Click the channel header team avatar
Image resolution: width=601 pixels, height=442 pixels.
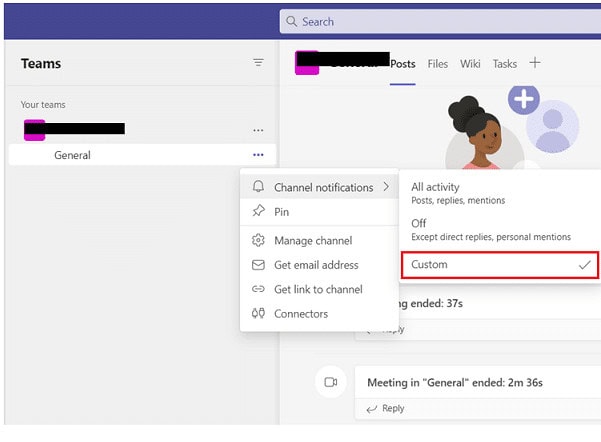(x=307, y=62)
